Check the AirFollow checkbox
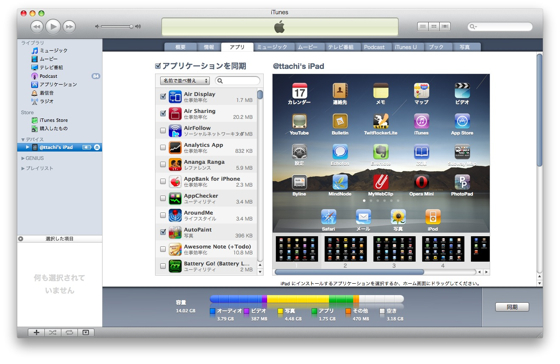The width and height of the screenshot is (560, 364). pos(163,130)
